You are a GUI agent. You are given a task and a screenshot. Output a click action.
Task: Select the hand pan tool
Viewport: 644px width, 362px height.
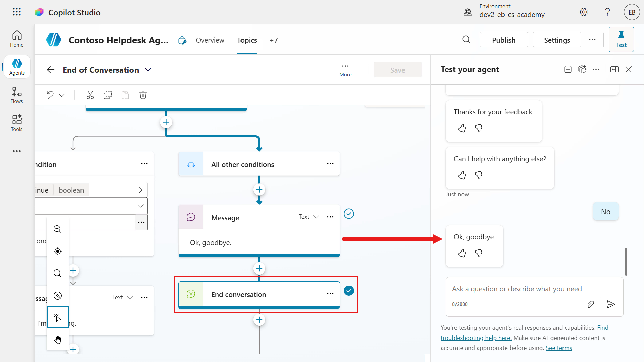coord(58,340)
